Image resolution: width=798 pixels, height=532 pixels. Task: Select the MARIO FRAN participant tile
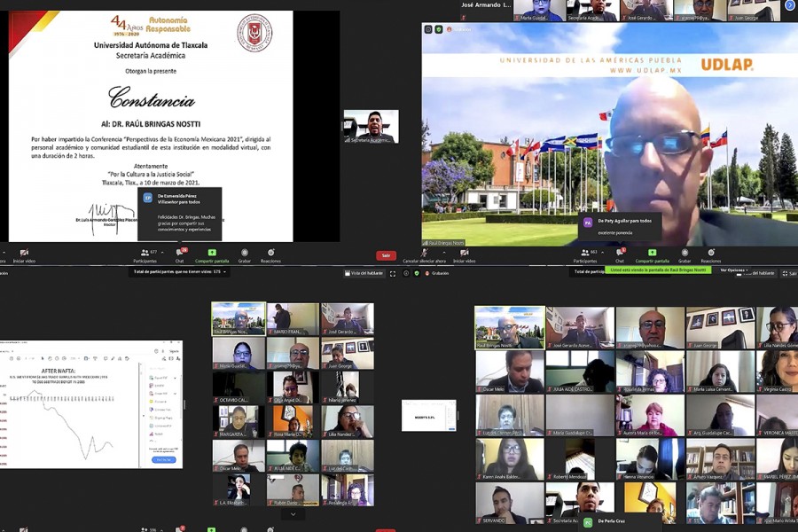tap(293, 319)
